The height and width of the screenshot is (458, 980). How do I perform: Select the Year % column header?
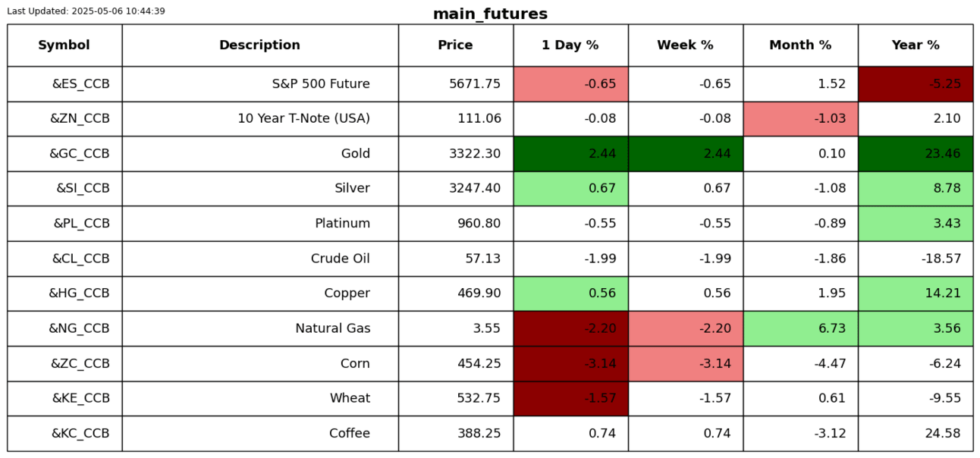click(x=915, y=45)
